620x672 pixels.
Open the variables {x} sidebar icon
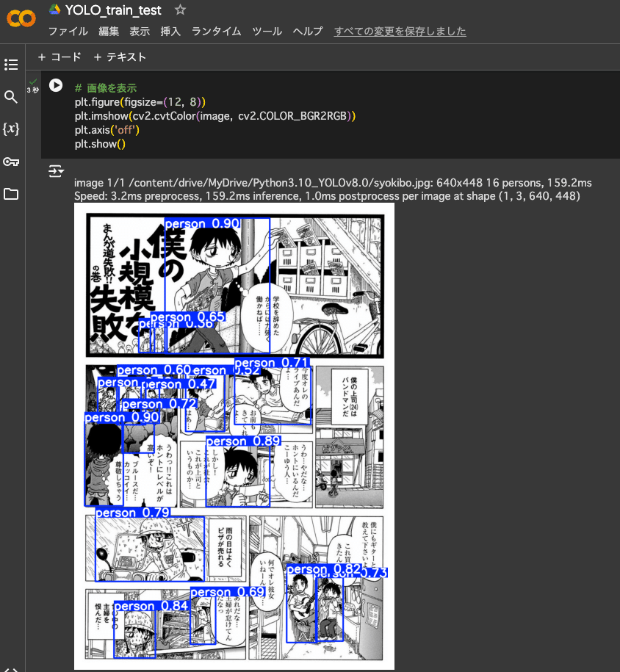[x=11, y=129]
